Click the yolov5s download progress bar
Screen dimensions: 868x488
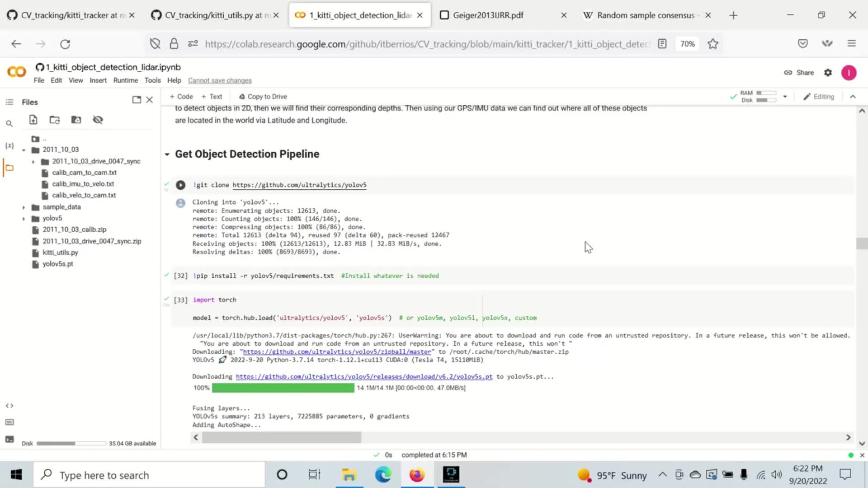pos(282,387)
